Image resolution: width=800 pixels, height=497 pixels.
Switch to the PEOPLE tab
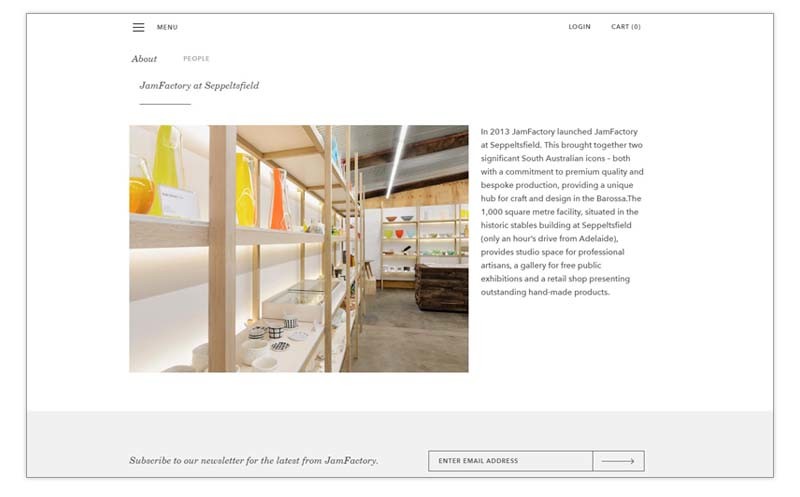[196, 59]
